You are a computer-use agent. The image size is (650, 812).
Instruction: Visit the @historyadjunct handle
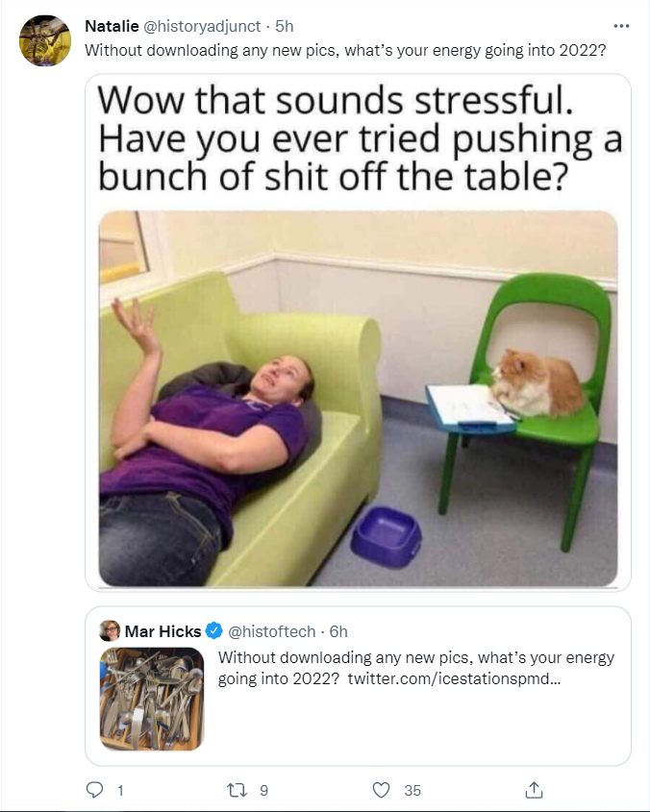pyautogui.click(x=202, y=26)
